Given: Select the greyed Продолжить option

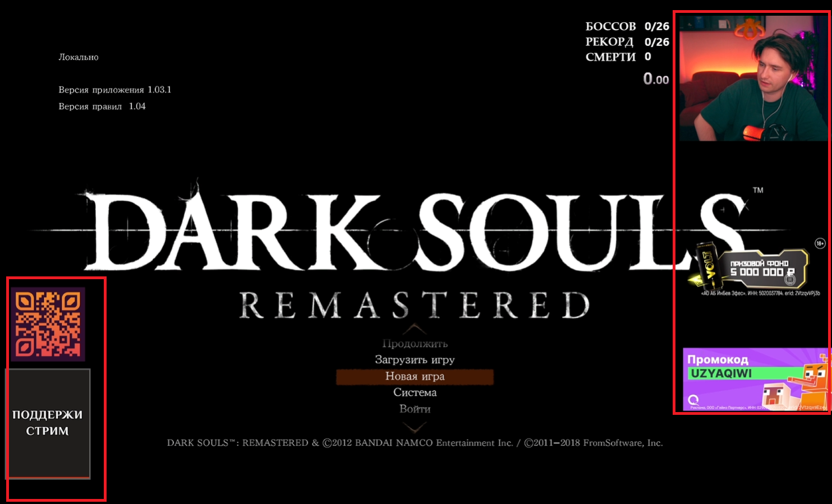Looking at the screenshot, I should point(415,344).
